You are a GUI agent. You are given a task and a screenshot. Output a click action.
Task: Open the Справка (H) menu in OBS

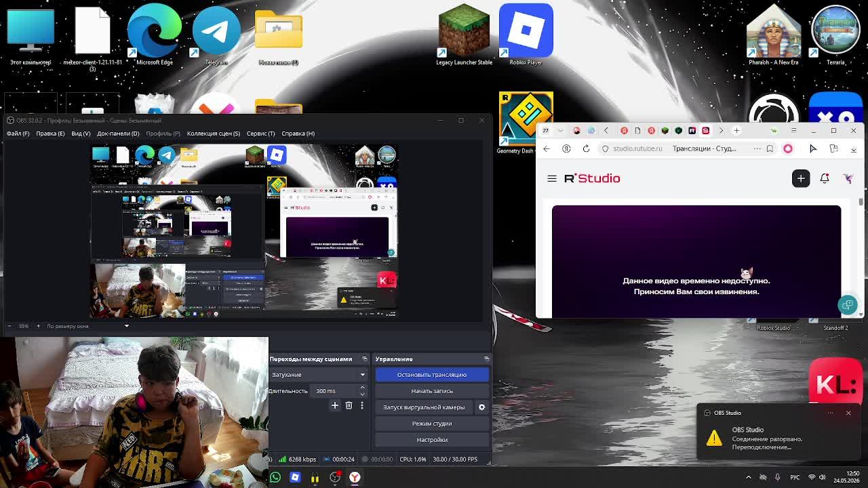point(298,134)
